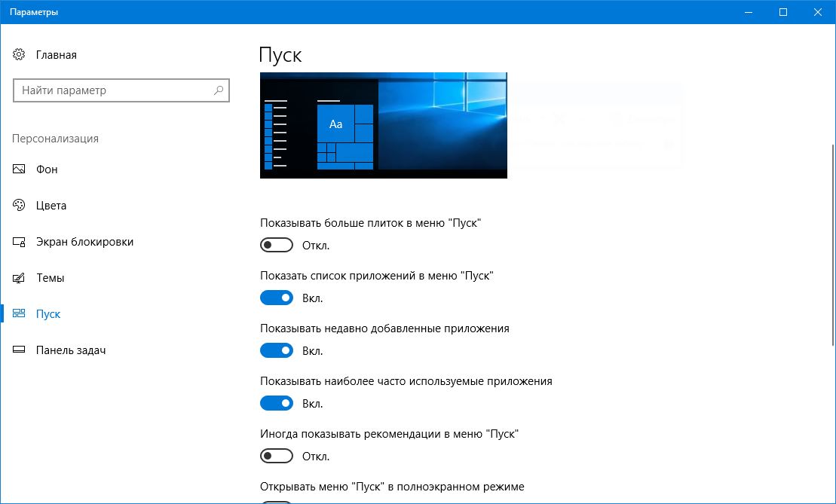Click the Start menu preview image
Image resolution: width=836 pixels, height=504 pixels.
pos(384,125)
